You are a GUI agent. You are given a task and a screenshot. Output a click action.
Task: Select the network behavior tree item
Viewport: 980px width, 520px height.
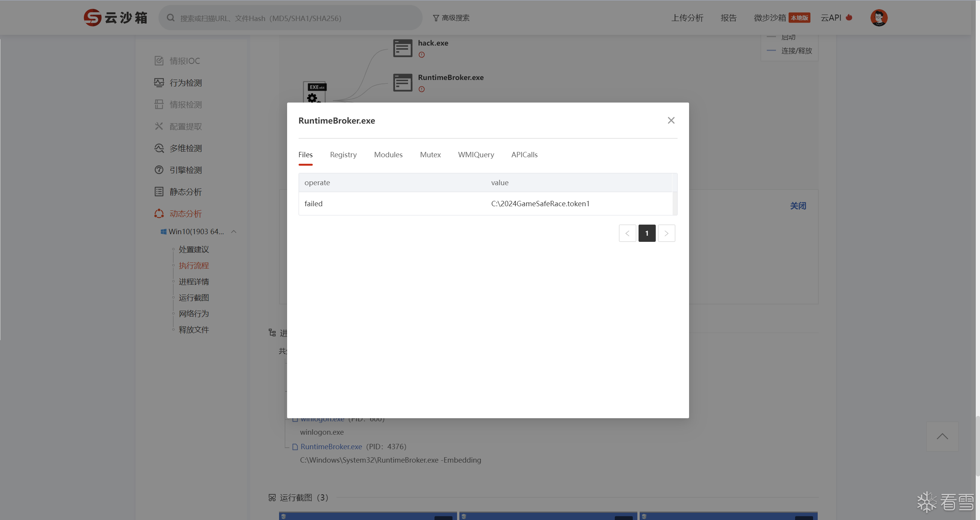tap(194, 314)
